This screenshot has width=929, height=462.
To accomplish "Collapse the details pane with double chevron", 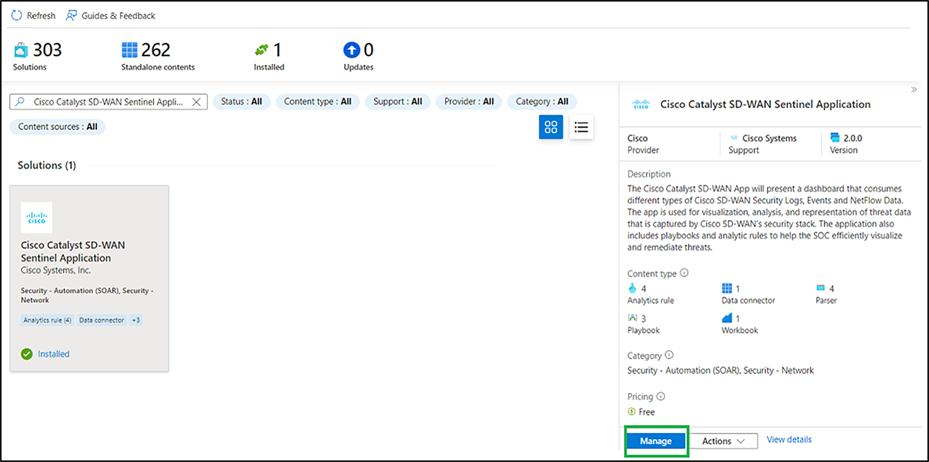I will (x=914, y=89).
